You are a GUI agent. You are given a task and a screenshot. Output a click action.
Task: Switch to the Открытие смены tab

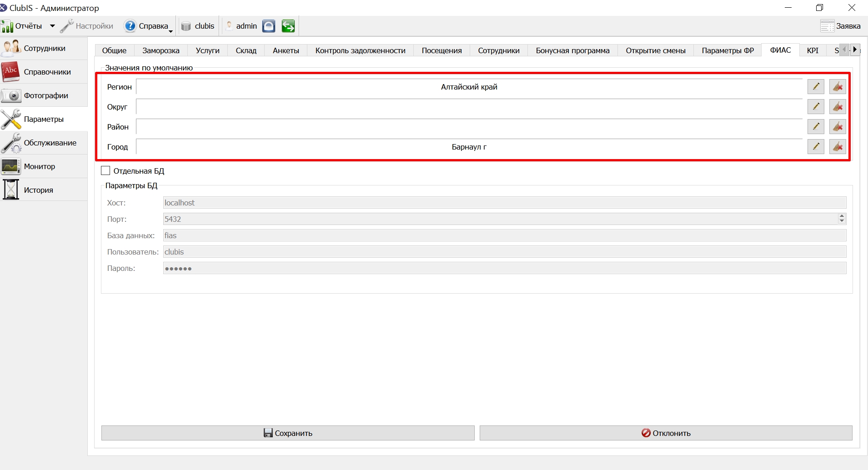tap(656, 50)
